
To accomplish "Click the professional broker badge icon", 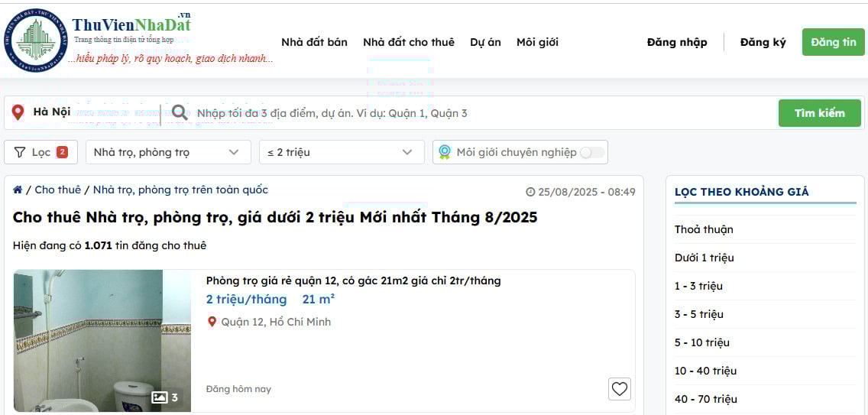I will pos(445,152).
